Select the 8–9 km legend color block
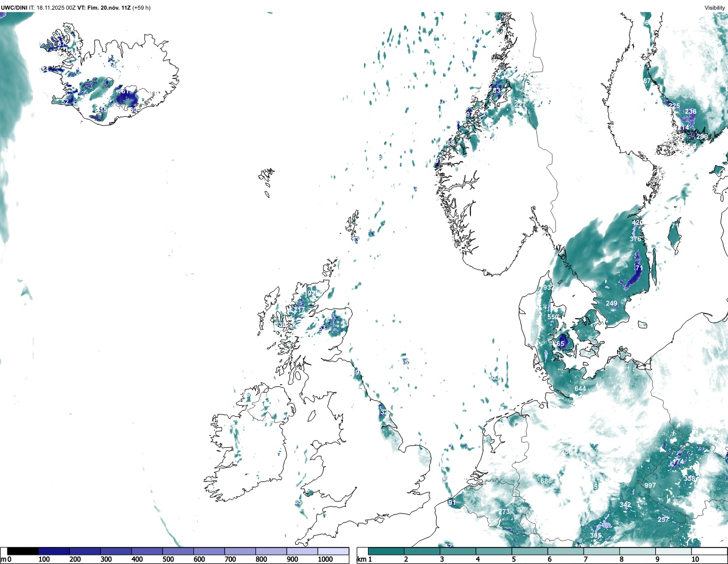 coord(638,551)
